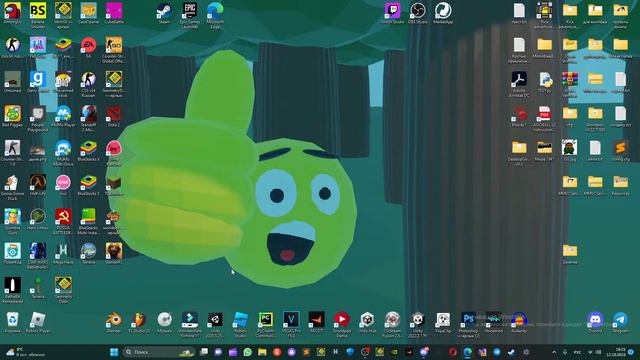Launch the Banana Shooter BS icon
The image size is (640, 360).
(38, 14)
